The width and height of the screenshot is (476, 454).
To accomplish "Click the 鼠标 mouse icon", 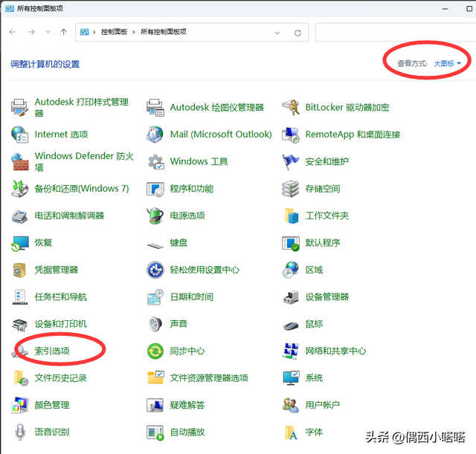I will [291, 325].
